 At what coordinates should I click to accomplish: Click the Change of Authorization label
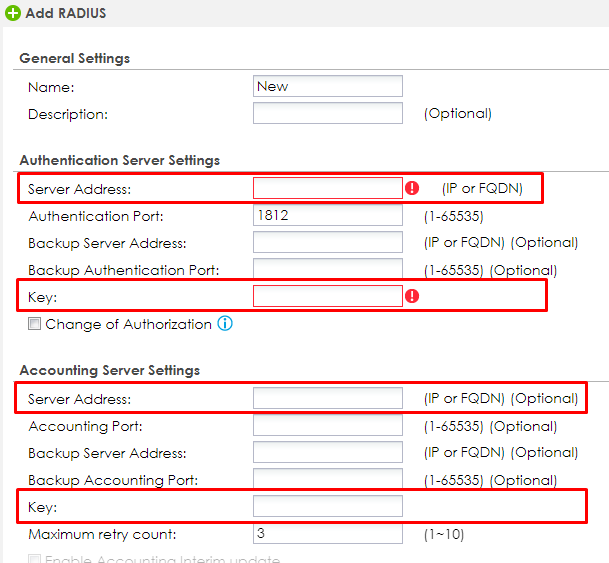[129, 324]
